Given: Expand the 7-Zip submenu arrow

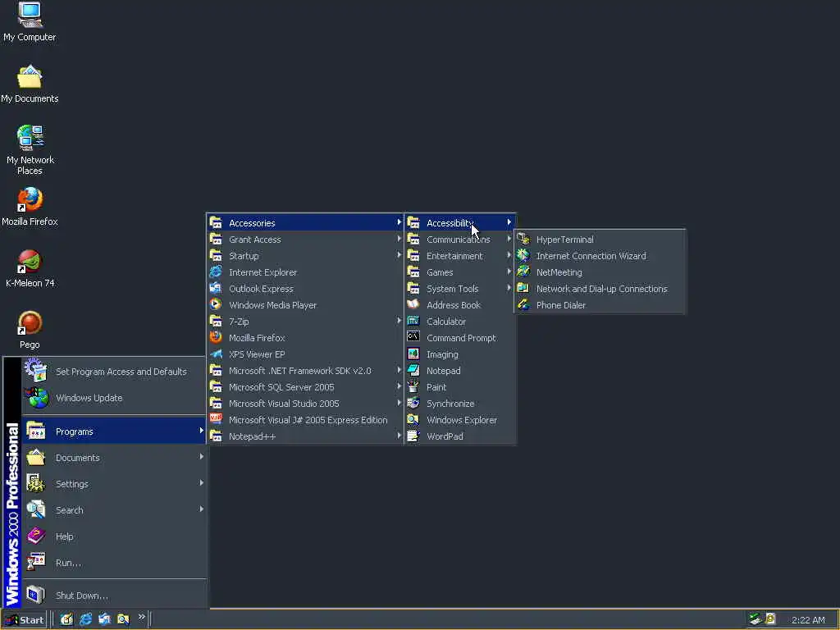Looking at the screenshot, I should [399, 321].
